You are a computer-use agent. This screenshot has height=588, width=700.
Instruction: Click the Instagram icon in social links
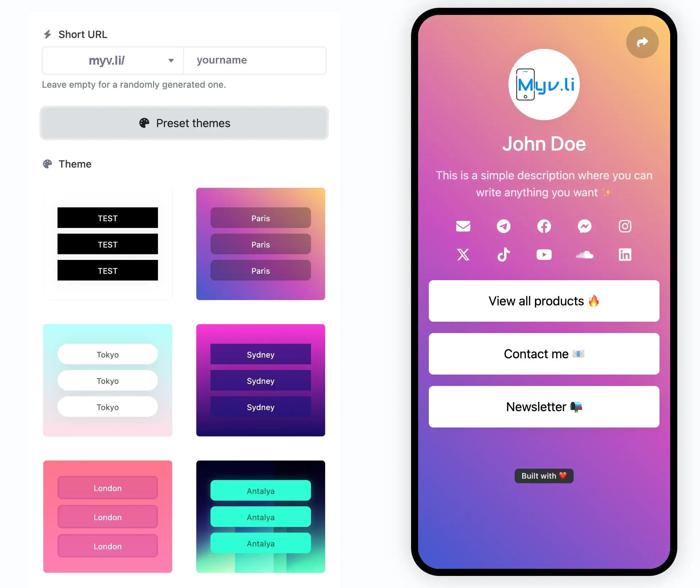point(625,226)
